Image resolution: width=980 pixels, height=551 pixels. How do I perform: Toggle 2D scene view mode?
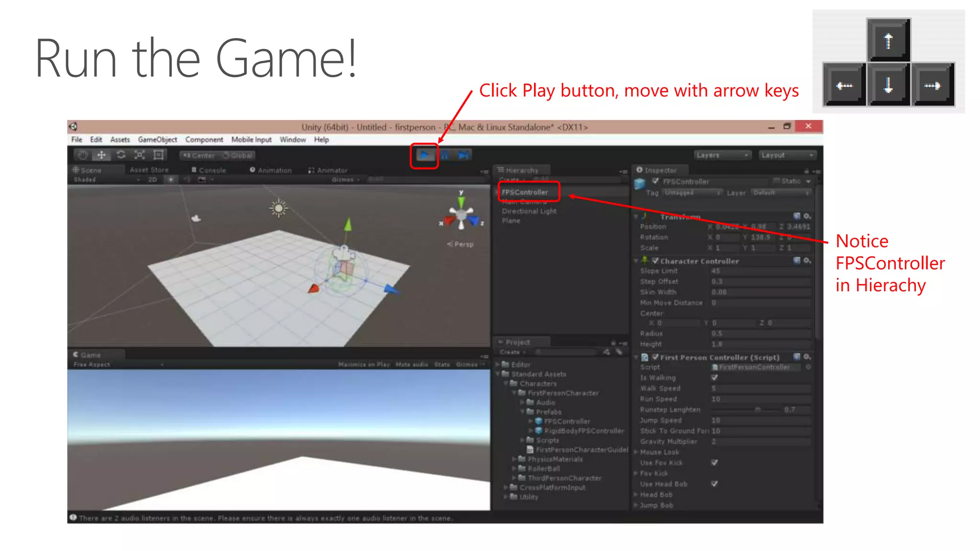(153, 179)
